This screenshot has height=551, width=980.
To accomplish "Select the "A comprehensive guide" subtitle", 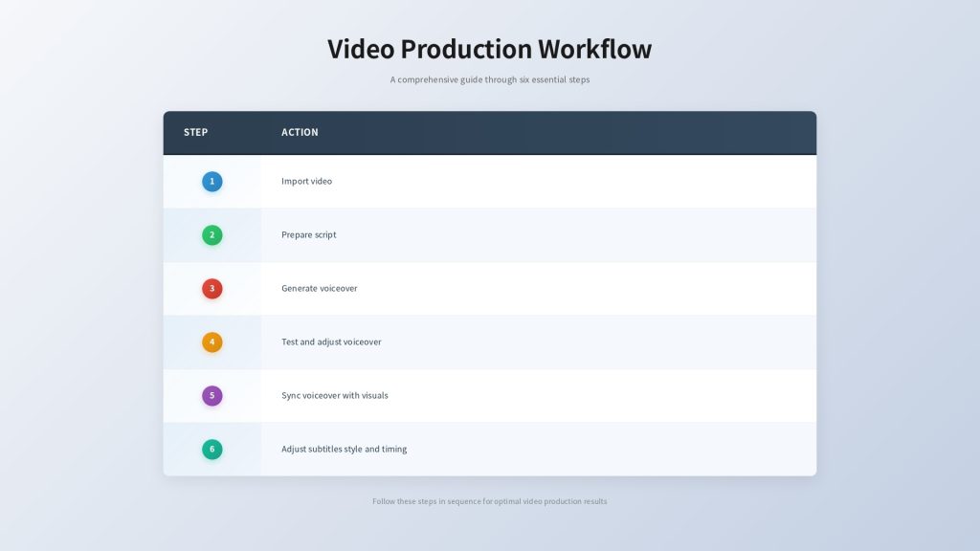I will point(489,79).
